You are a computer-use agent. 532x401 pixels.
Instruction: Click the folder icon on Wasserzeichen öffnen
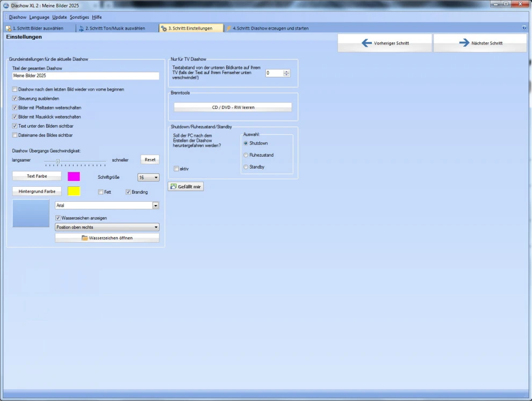pos(84,238)
